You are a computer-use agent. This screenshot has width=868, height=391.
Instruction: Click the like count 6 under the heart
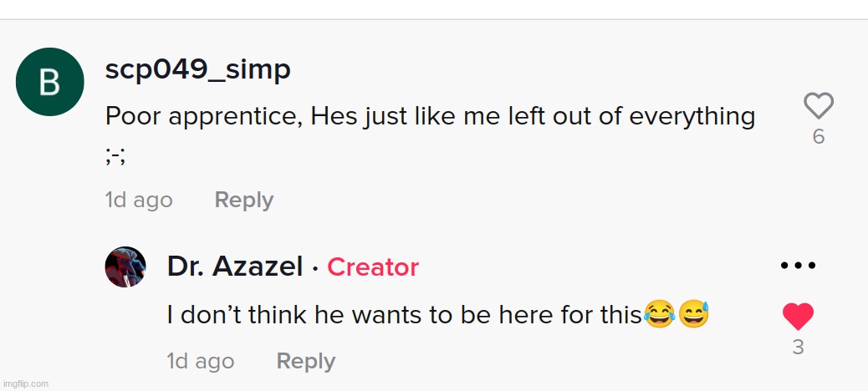[x=819, y=137]
